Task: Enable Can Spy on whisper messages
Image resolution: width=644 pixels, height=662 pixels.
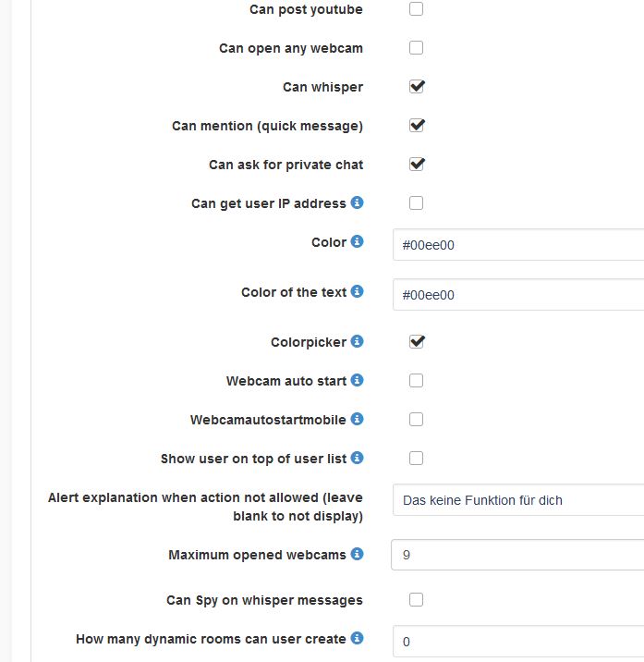Action: (x=417, y=600)
